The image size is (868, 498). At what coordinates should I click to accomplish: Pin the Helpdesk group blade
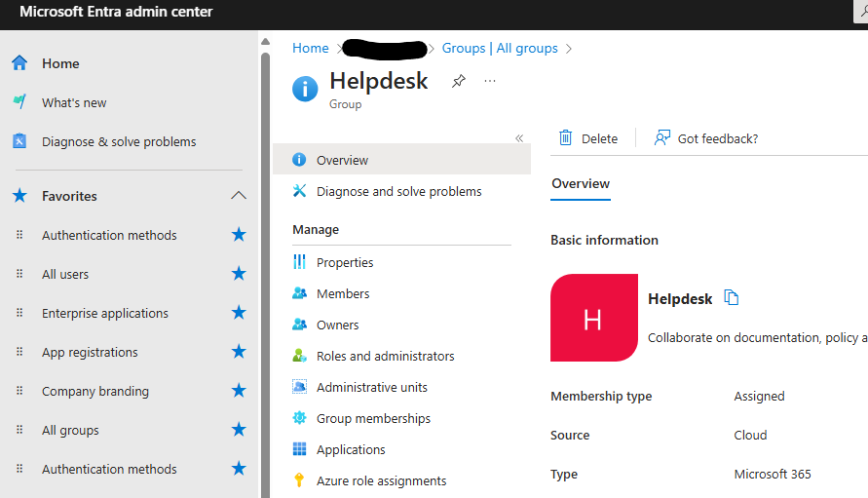459,81
